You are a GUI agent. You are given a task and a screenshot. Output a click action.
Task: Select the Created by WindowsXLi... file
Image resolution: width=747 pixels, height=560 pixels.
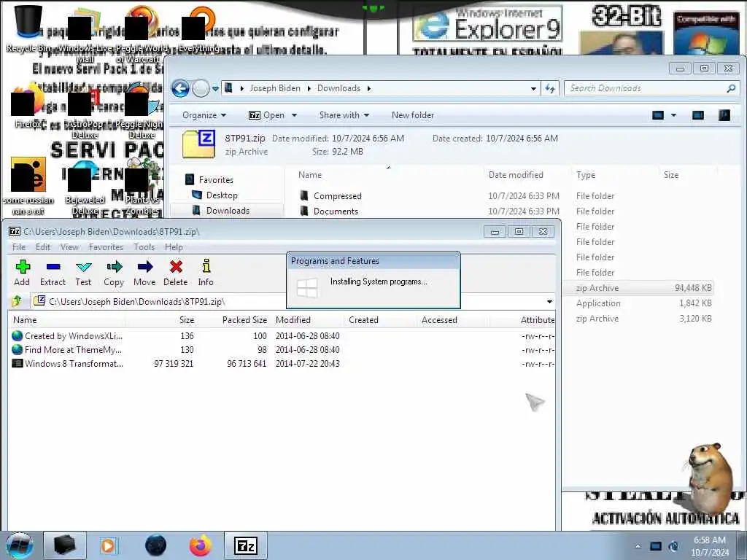point(67,335)
